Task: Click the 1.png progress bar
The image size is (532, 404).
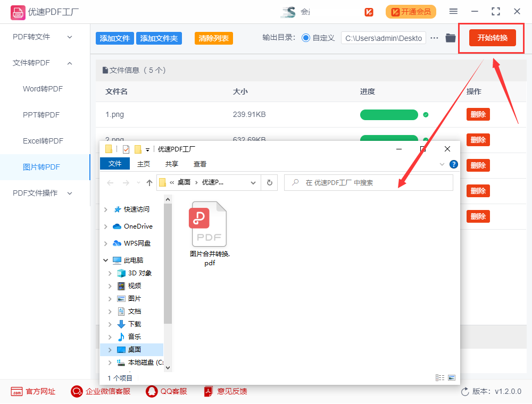Action: tap(389, 115)
